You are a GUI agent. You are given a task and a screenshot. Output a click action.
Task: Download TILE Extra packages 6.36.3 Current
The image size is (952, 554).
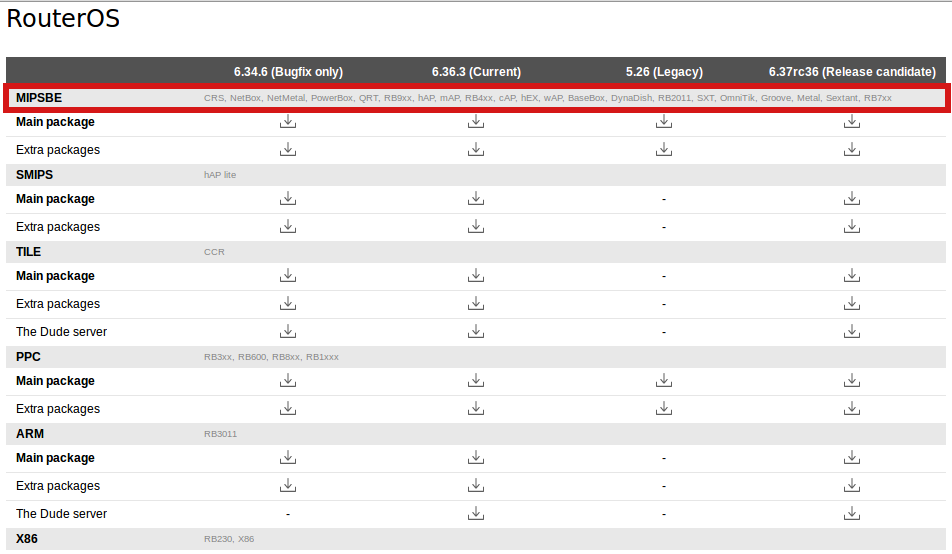(476, 304)
